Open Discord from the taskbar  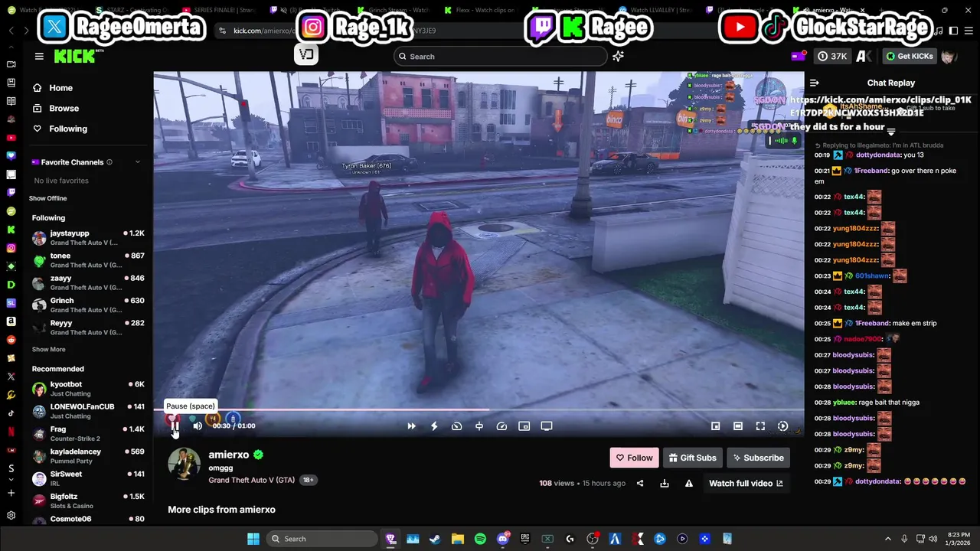[x=503, y=539]
